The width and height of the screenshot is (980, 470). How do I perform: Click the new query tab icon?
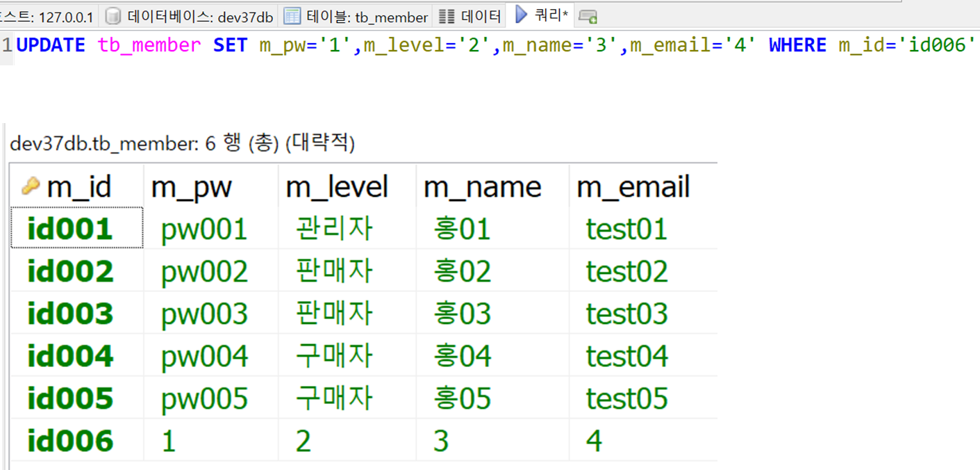(588, 17)
